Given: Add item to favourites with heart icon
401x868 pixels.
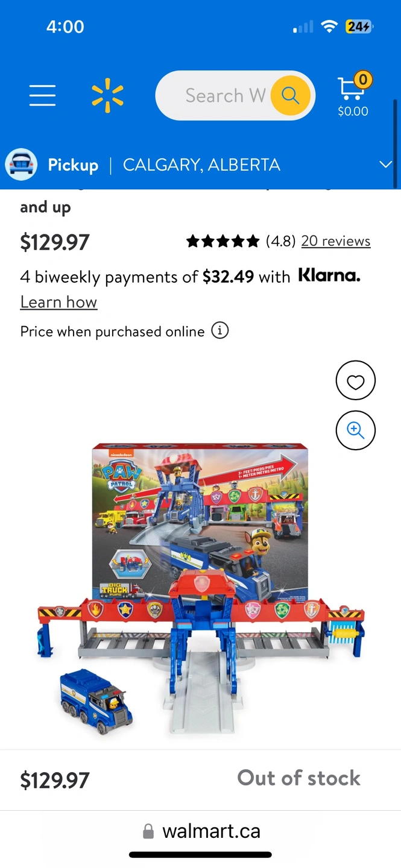Looking at the screenshot, I should coord(356,380).
